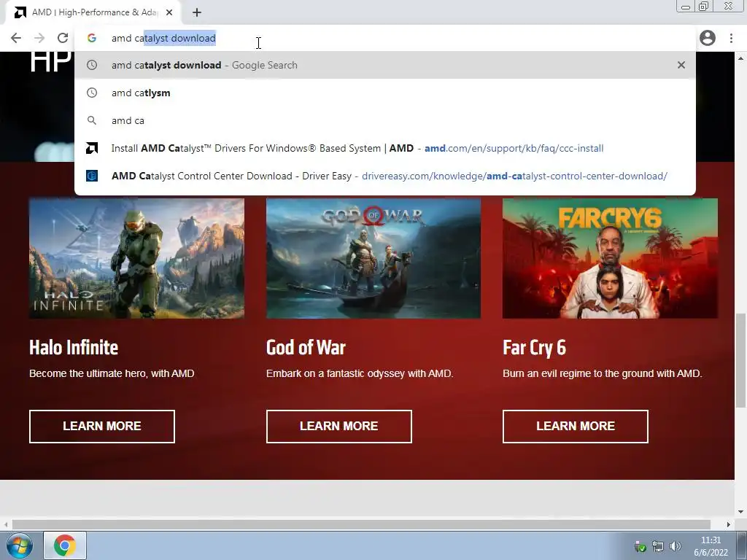Go back using the browser back arrow
Viewport: 747px width, 560px height.
click(16, 38)
